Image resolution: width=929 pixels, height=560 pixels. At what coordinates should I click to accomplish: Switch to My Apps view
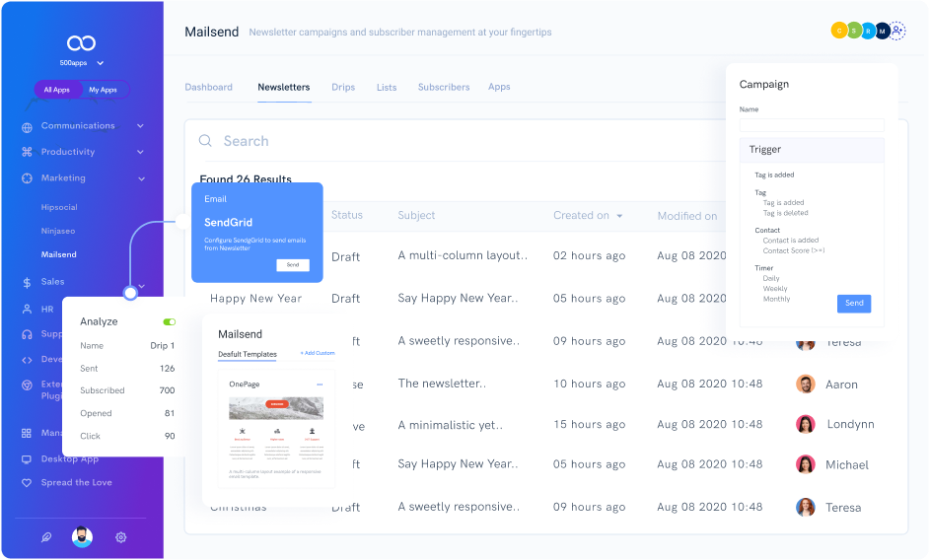coord(104,90)
